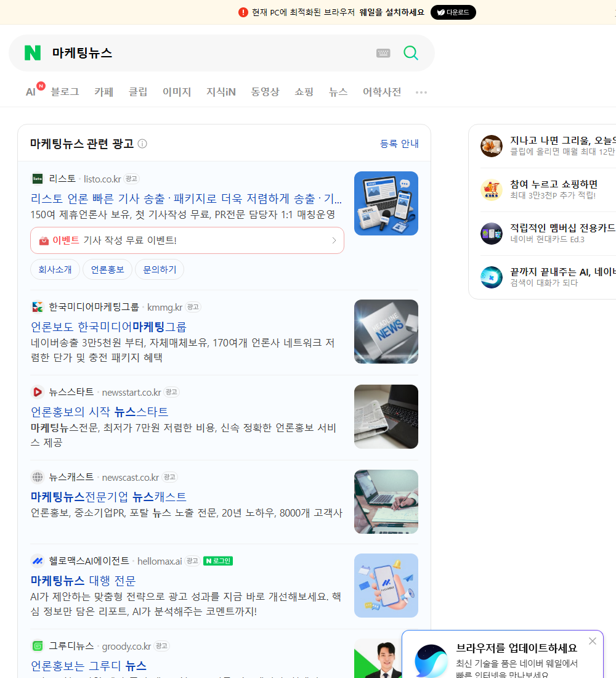
Task: Open the 리스토 ad thumbnail image
Action: (x=386, y=203)
